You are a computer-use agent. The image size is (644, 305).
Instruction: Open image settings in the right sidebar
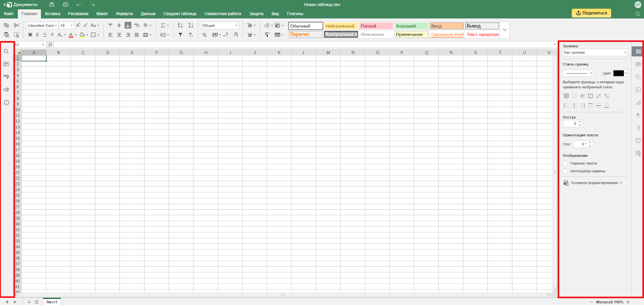(638, 90)
